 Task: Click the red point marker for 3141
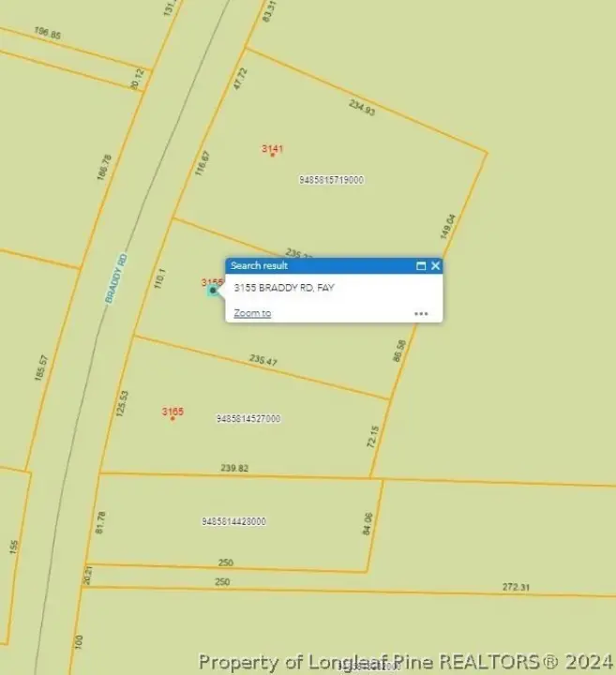(273, 155)
